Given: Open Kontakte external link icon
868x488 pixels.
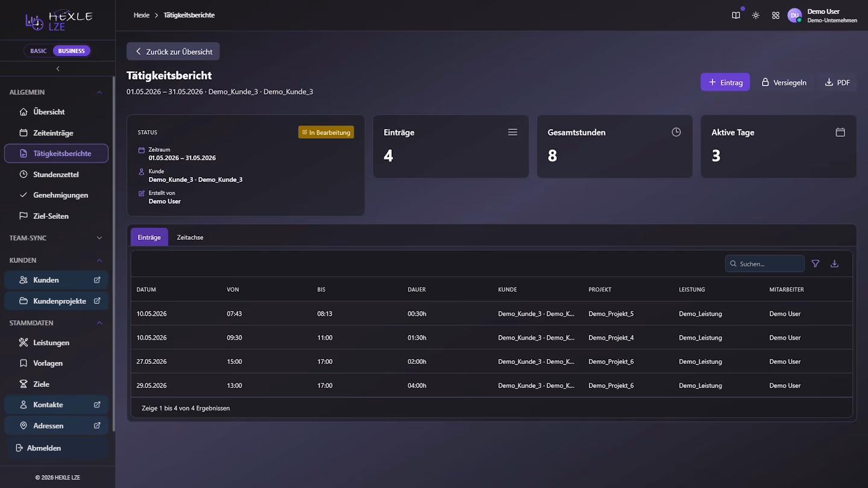Looking at the screenshot, I should (97, 405).
